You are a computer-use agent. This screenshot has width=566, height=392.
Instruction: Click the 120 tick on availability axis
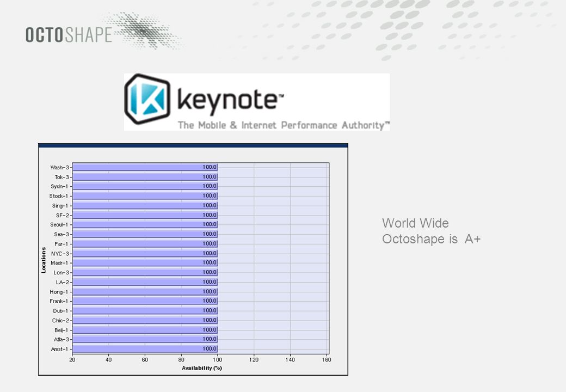tap(254, 360)
